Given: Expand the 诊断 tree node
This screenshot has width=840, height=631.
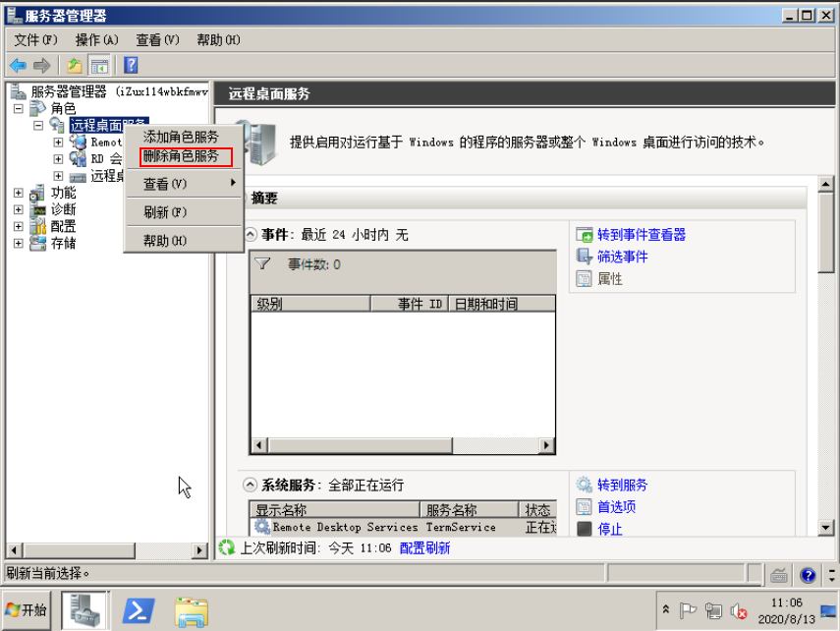Looking at the screenshot, I should pyautogui.click(x=19, y=209).
